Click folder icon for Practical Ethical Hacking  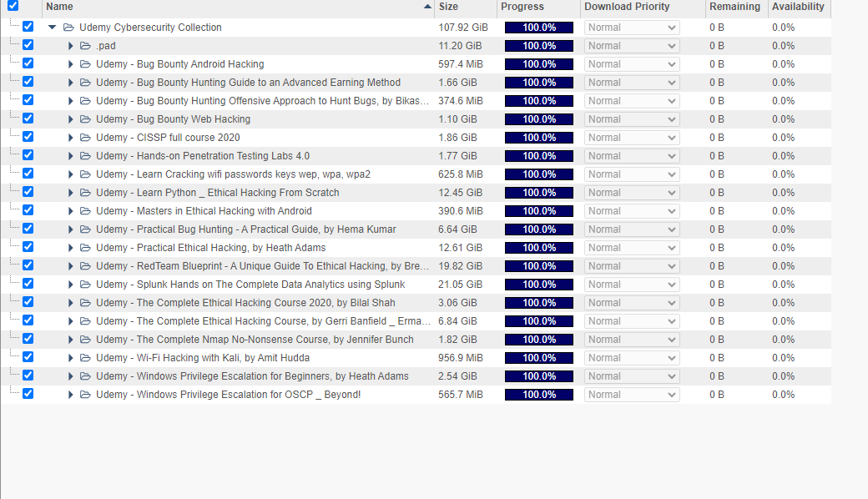85,248
